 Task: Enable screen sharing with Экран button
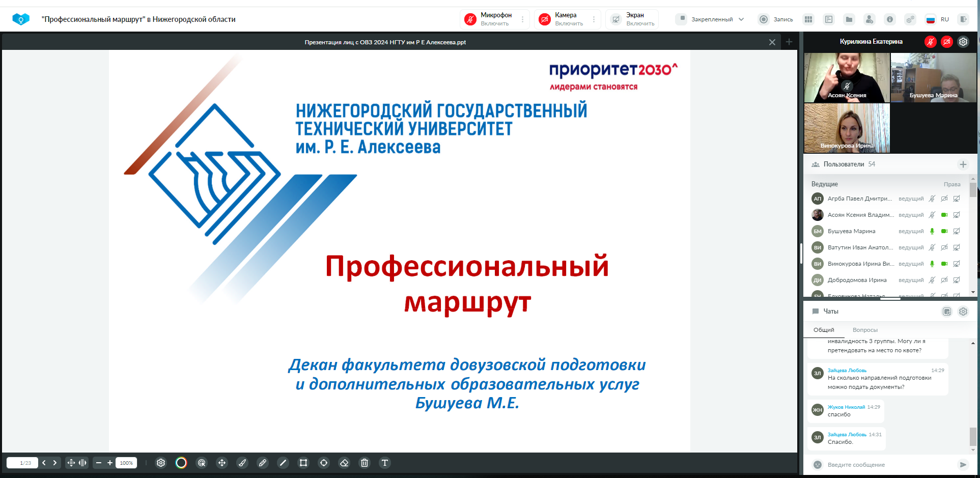coord(632,19)
